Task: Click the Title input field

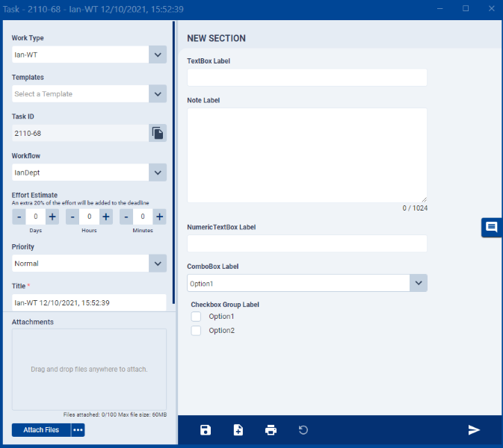Action: pyautogui.click(x=89, y=302)
